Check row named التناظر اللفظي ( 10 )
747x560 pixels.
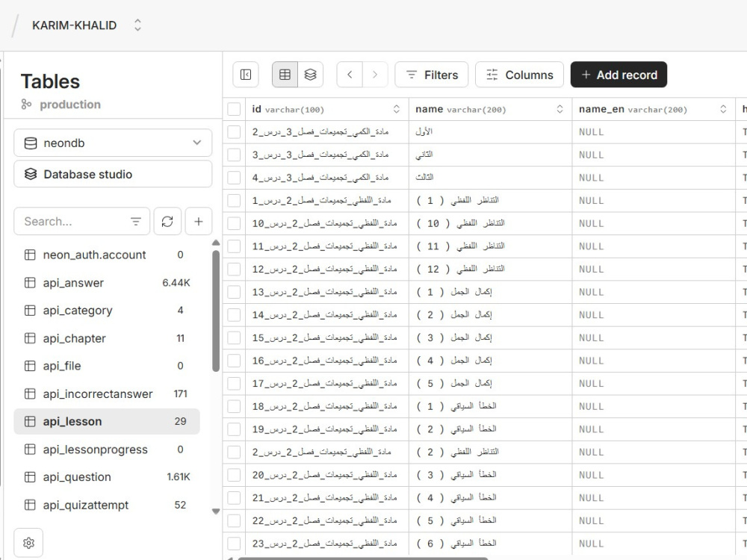[x=234, y=223]
